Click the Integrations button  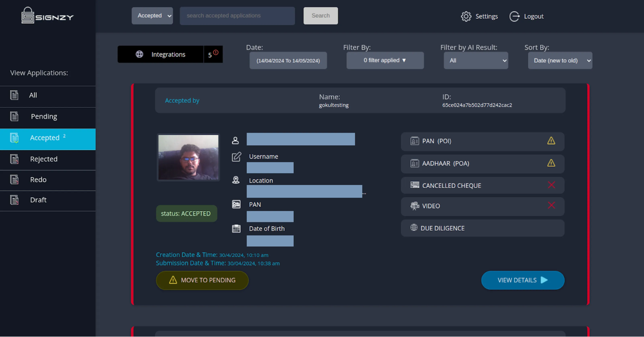[161, 54]
